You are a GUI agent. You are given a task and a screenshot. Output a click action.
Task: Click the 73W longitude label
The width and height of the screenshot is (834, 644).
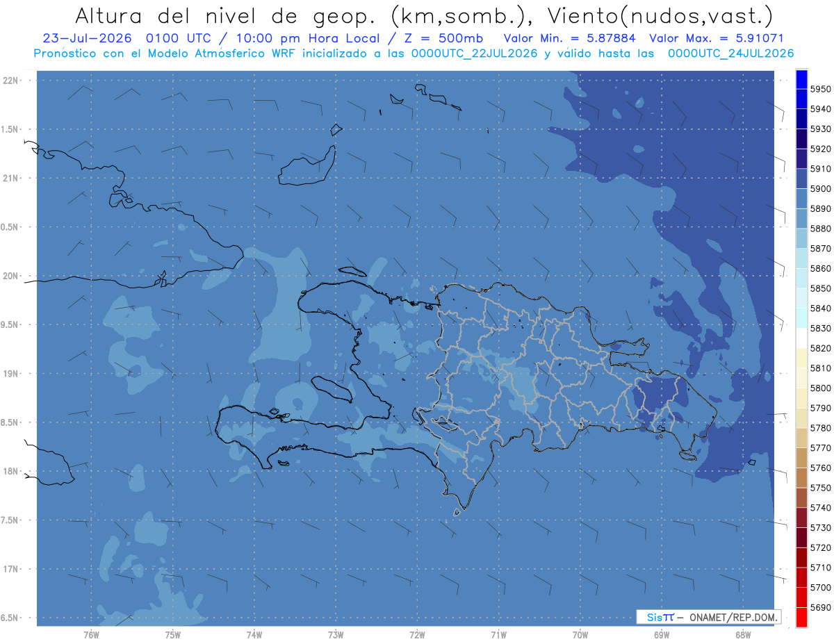click(336, 635)
